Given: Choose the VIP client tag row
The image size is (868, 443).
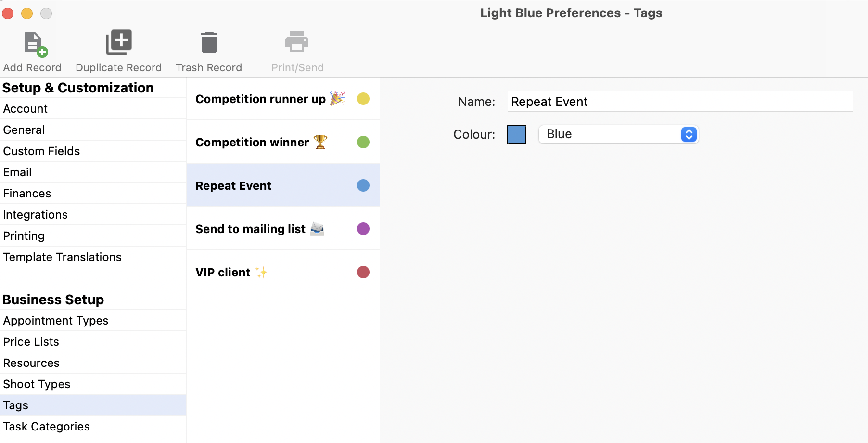Looking at the screenshot, I should coord(283,272).
